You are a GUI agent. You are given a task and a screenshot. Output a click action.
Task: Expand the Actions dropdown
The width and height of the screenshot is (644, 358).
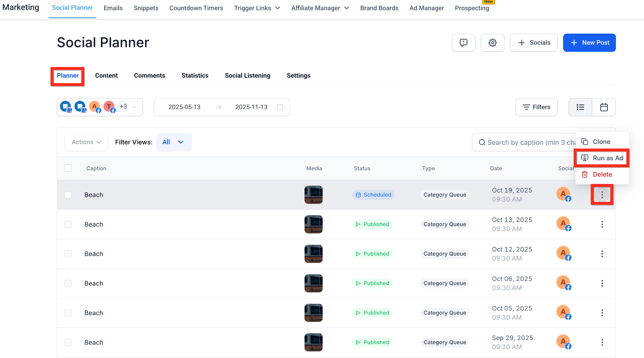pyautogui.click(x=86, y=142)
